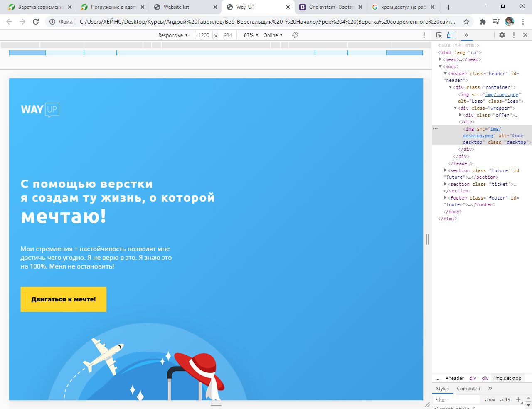
Task: Open the Responsive device dropdown
Action: 173,35
